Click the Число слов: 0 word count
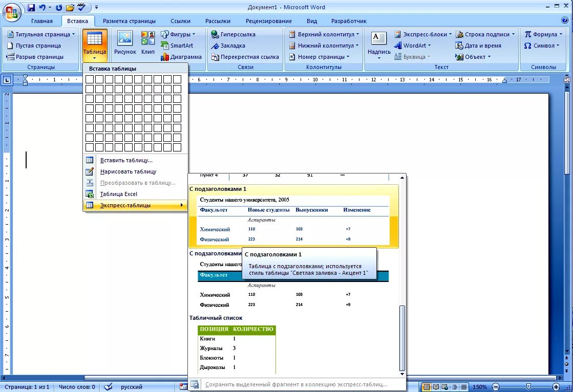 coord(77,387)
